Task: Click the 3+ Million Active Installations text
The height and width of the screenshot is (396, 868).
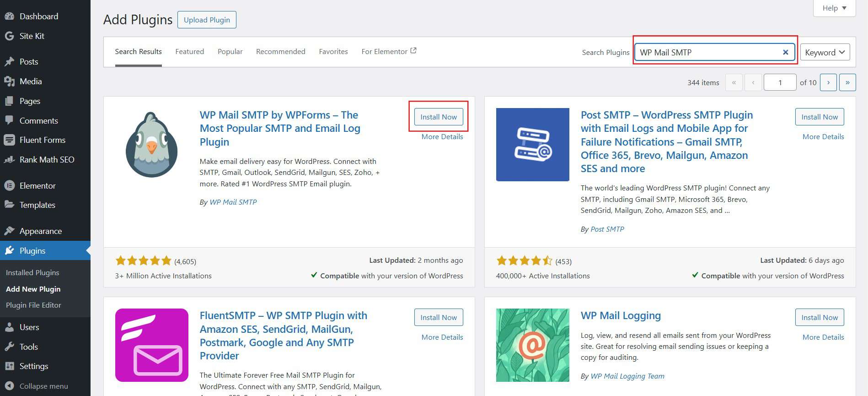Action: [163, 276]
